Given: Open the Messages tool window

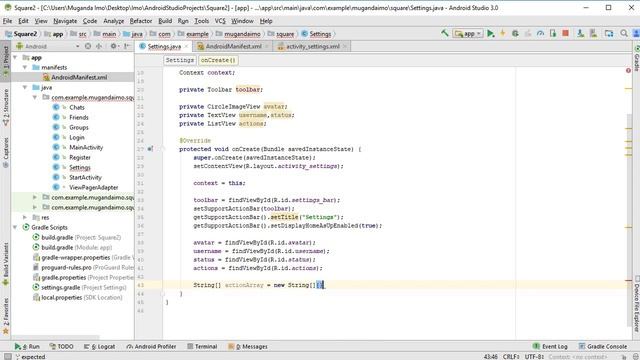Looking at the screenshot, I should point(248,347).
